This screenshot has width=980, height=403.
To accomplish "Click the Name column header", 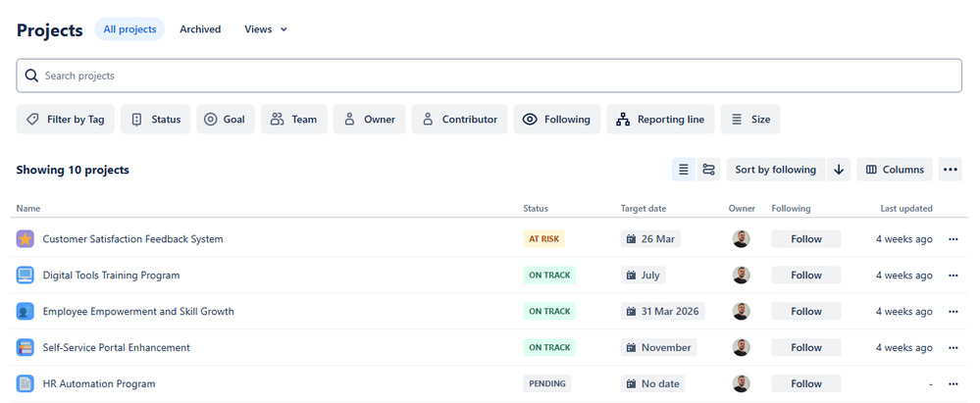I will coord(28,209).
